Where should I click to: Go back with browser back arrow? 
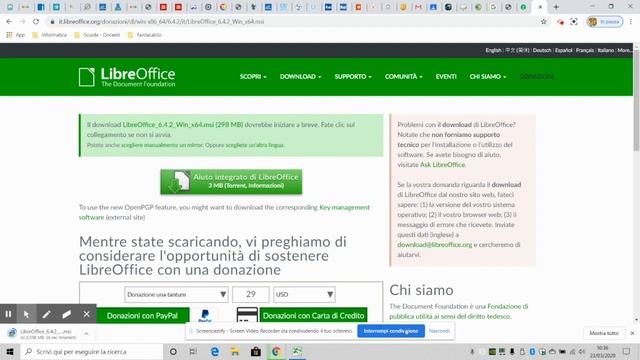tap(9, 22)
